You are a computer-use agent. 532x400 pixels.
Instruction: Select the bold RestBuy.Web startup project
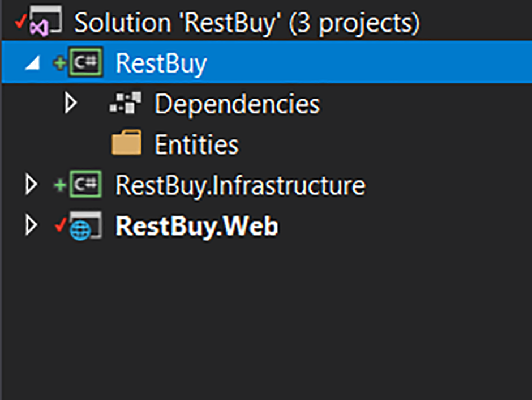(196, 227)
